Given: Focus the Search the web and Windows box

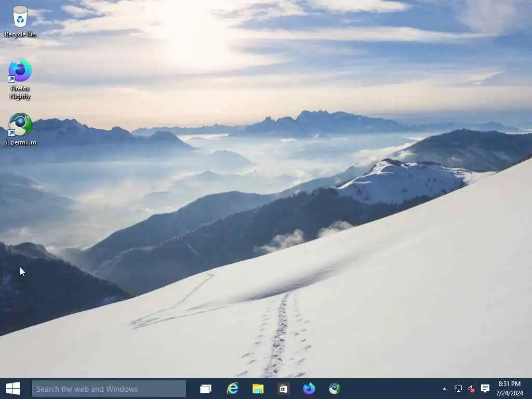Looking at the screenshot, I should click(x=109, y=389).
